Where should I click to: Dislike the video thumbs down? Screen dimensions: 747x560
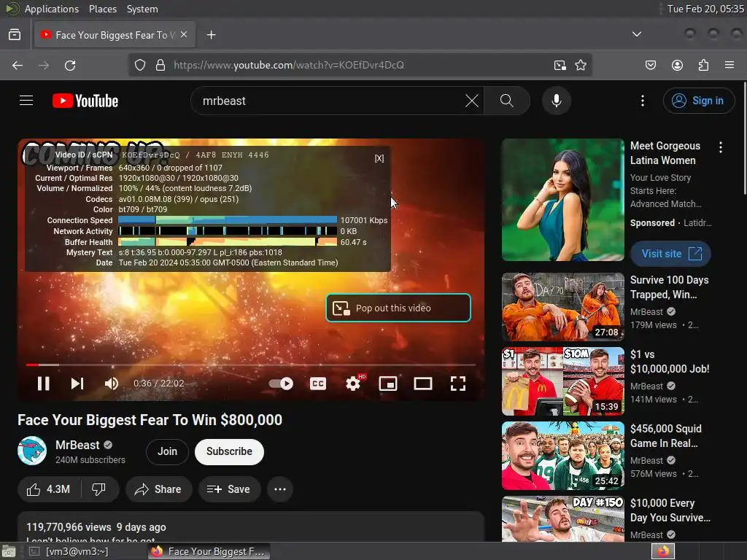tap(98, 489)
